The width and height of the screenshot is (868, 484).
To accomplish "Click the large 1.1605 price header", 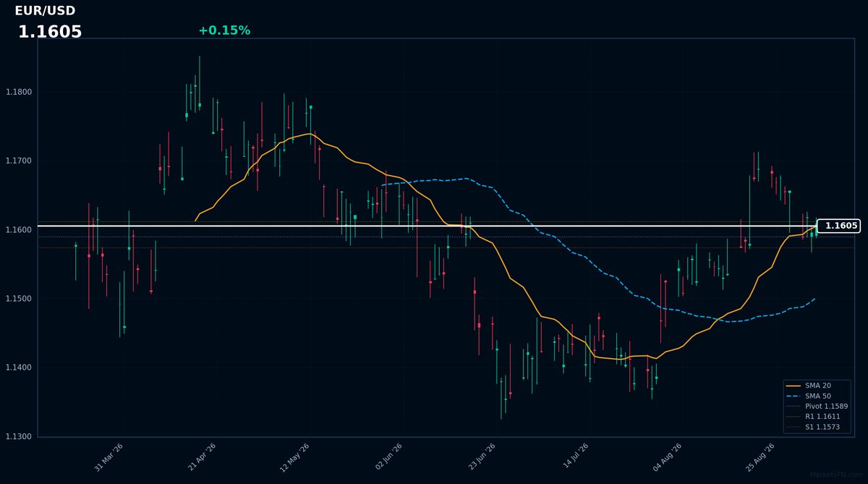I will click(x=50, y=33).
